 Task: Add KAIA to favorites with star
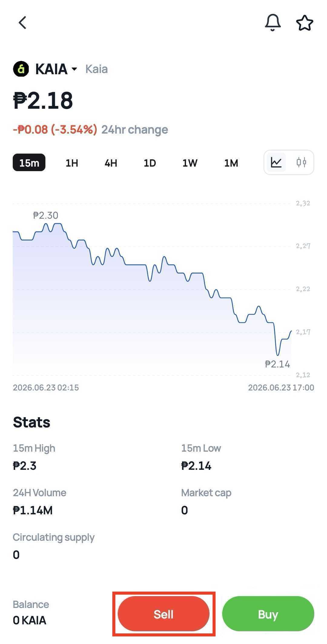pyautogui.click(x=304, y=23)
